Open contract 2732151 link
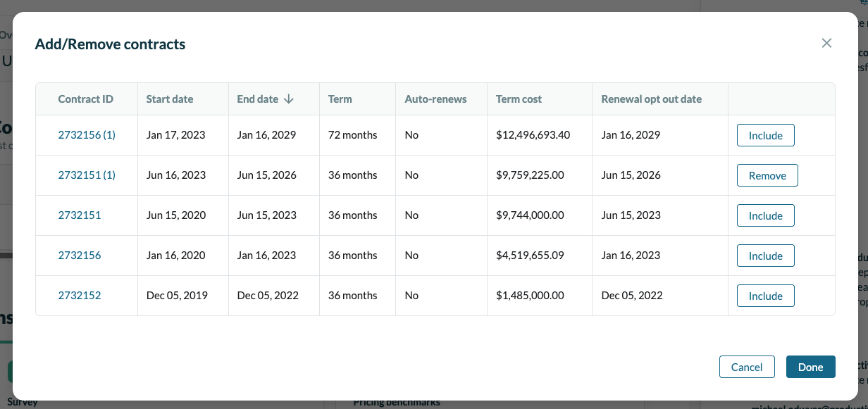 (x=79, y=215)
